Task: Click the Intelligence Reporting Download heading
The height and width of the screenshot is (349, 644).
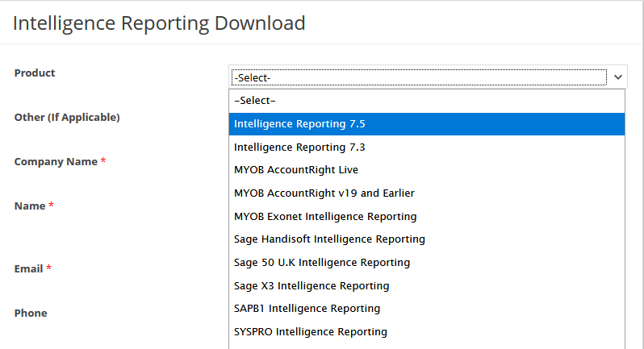Action: 159,23
